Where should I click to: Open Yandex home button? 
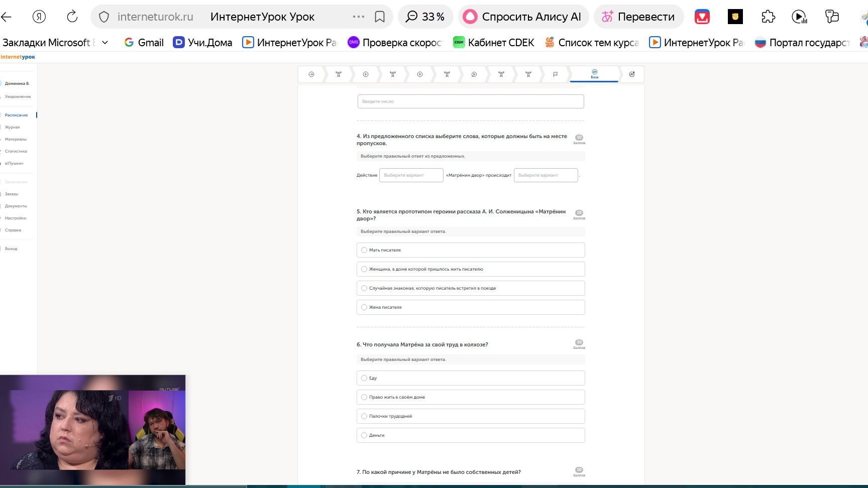click(39, 17)
